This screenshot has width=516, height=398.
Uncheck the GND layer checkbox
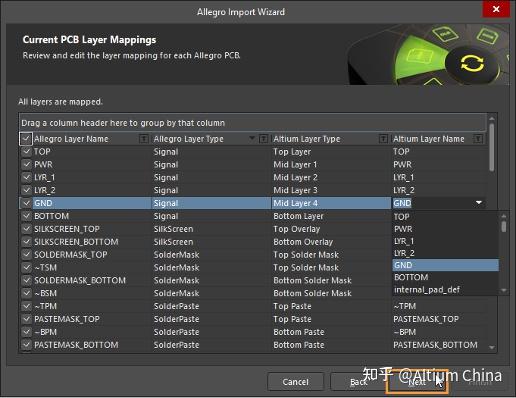[26, 203]
